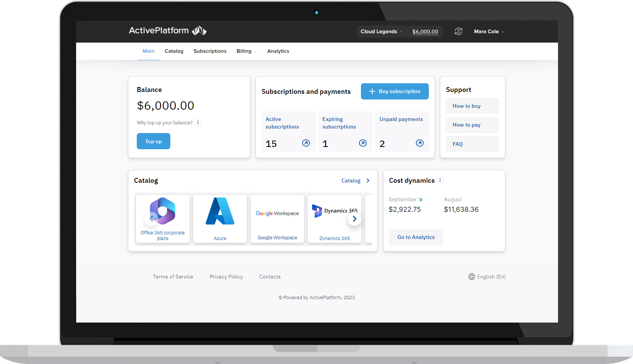Switch to the Subscriptions tab
This screenshot has height=364, width=633.
pos(210,51)
